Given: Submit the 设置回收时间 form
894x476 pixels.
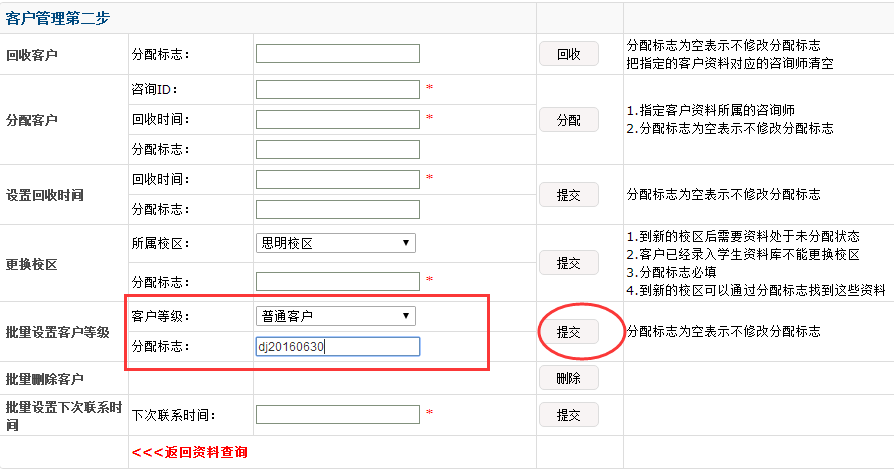Looking at the screenshot, I should [x=568, y=194].
